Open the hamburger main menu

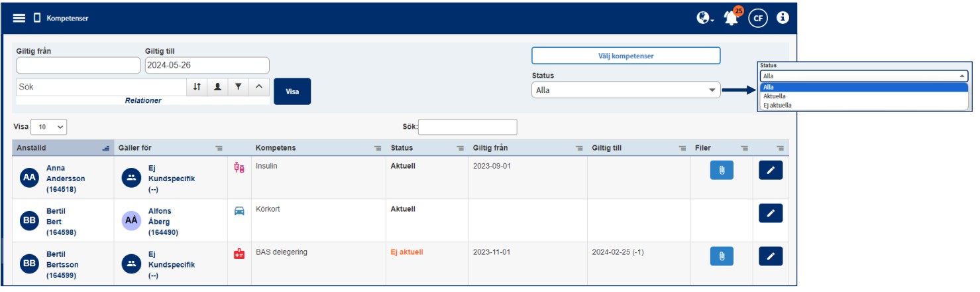(19, 18)
